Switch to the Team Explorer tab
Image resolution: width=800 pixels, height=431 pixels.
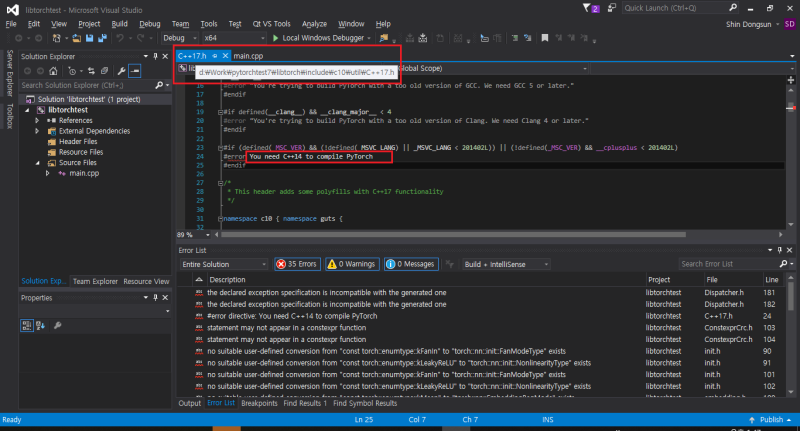[95, 281]
